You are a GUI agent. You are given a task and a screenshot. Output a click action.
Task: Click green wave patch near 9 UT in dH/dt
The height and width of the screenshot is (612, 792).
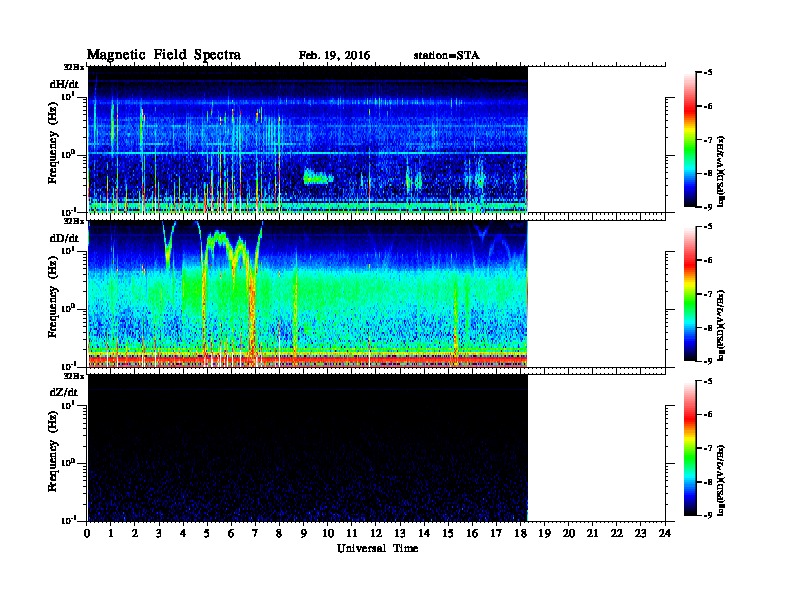(318, 178)
